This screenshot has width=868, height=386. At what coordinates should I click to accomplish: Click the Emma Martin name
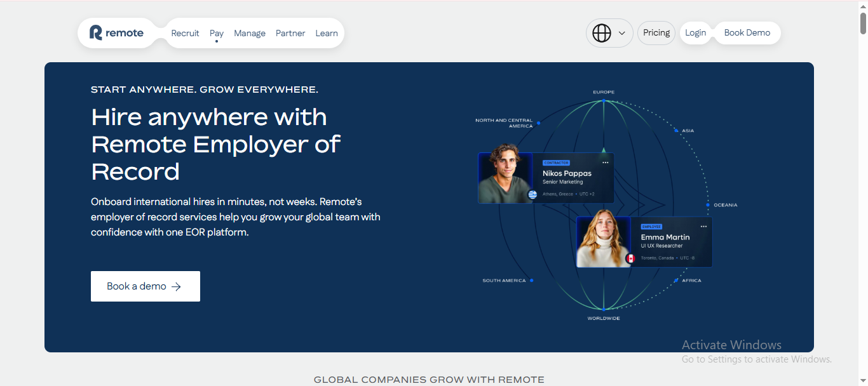point(665,237)
